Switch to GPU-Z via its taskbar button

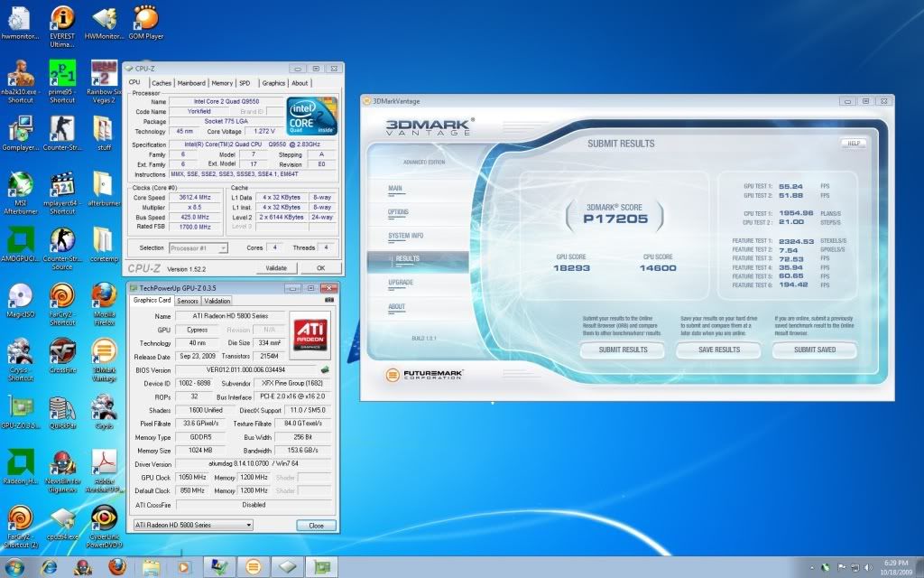[321, 567]
